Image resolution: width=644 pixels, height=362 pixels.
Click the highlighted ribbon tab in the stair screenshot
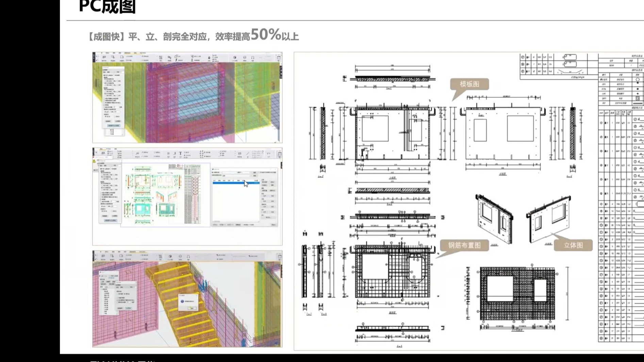[132, 252]
